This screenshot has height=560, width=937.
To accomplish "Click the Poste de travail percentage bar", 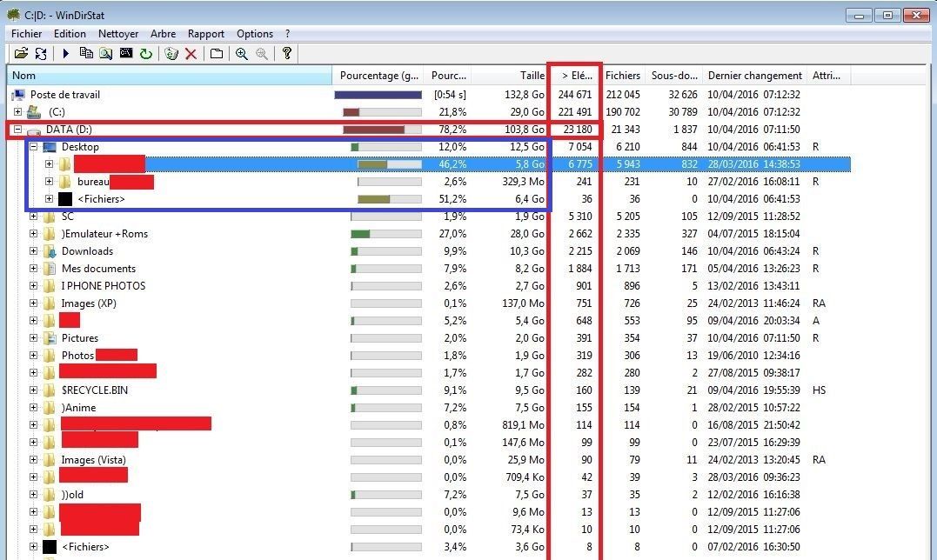I will [378, 94].
